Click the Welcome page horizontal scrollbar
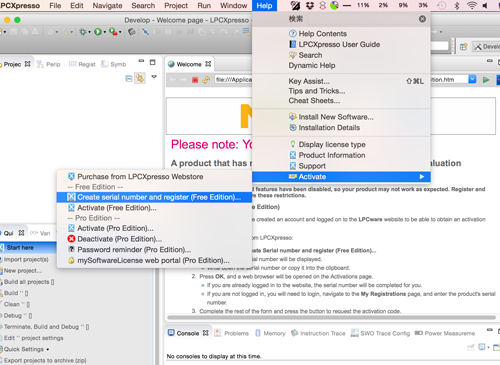The image size is (500, 365). pos(331,317)
